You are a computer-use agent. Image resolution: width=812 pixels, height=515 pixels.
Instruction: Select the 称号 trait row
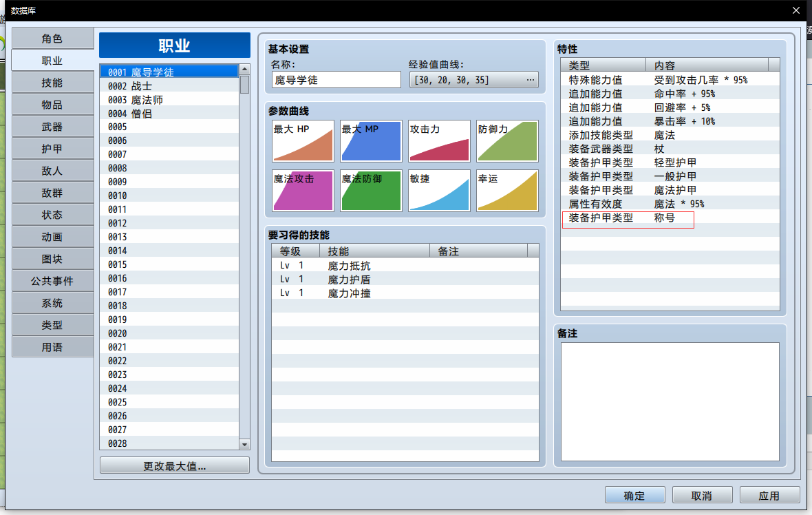click(670, 218)
